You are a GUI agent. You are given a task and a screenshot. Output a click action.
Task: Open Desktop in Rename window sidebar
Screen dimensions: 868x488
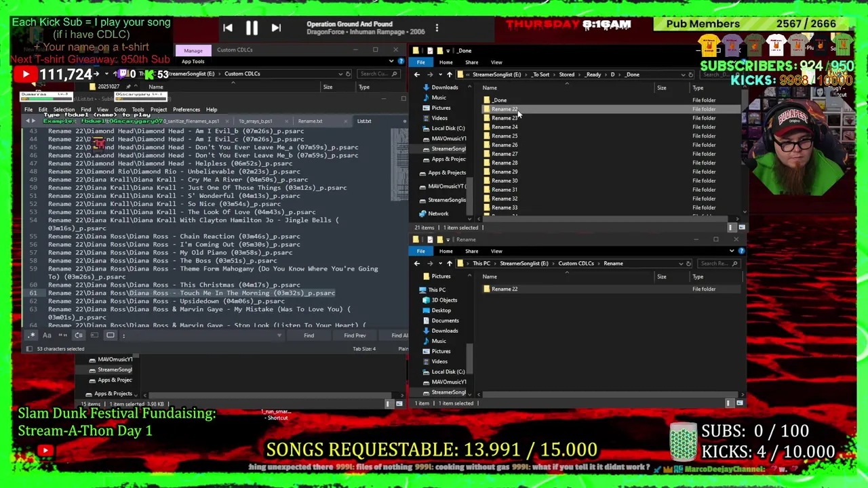click(441, 310)
